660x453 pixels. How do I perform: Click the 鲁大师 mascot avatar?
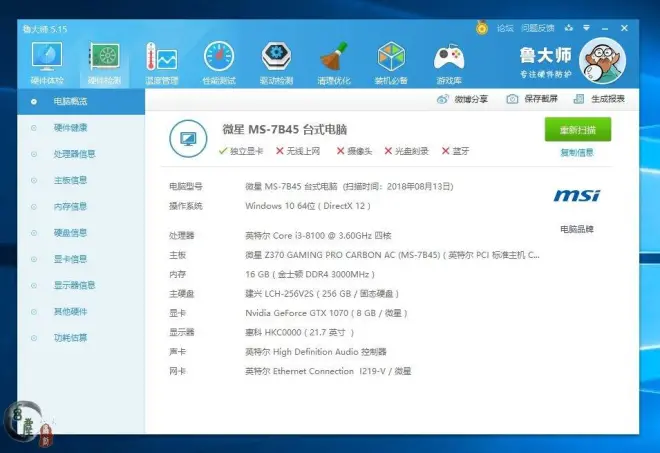coord(602,61)
